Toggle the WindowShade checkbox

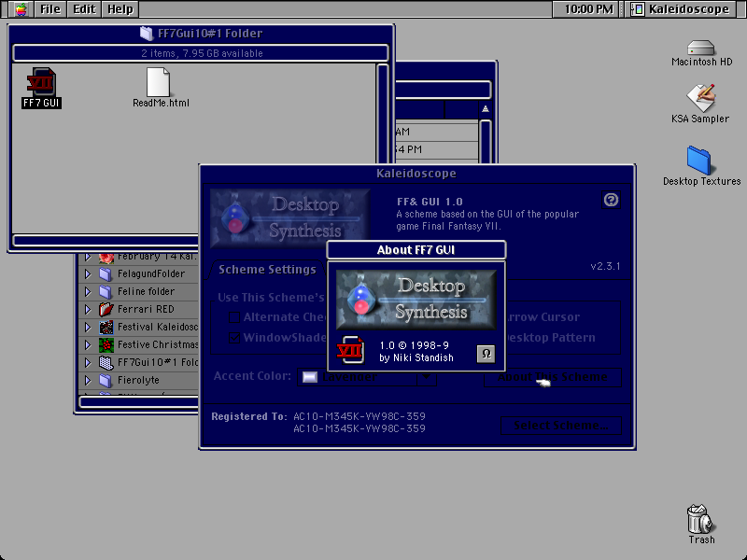click(x=234, y=338)
